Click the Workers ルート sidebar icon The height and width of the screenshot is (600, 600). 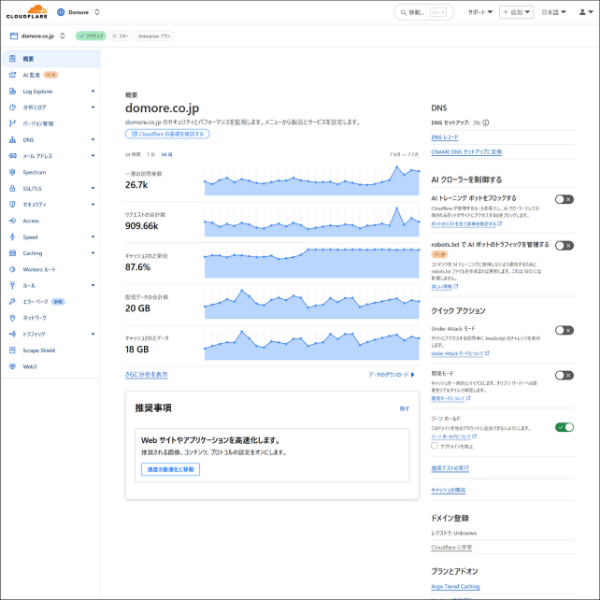(10, 269)
